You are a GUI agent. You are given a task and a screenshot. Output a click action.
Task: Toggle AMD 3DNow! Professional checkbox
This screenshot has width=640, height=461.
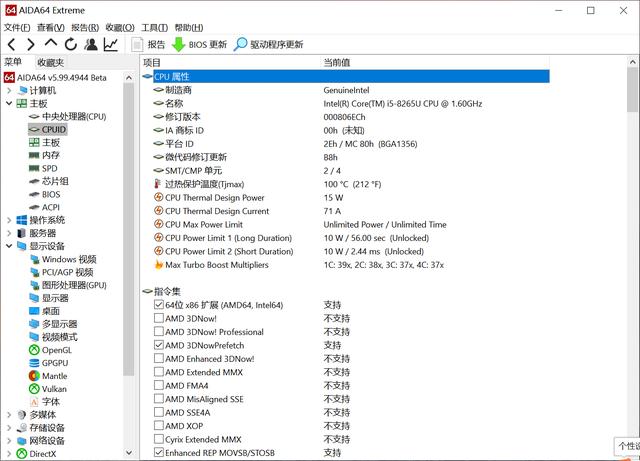coord(159,332)
